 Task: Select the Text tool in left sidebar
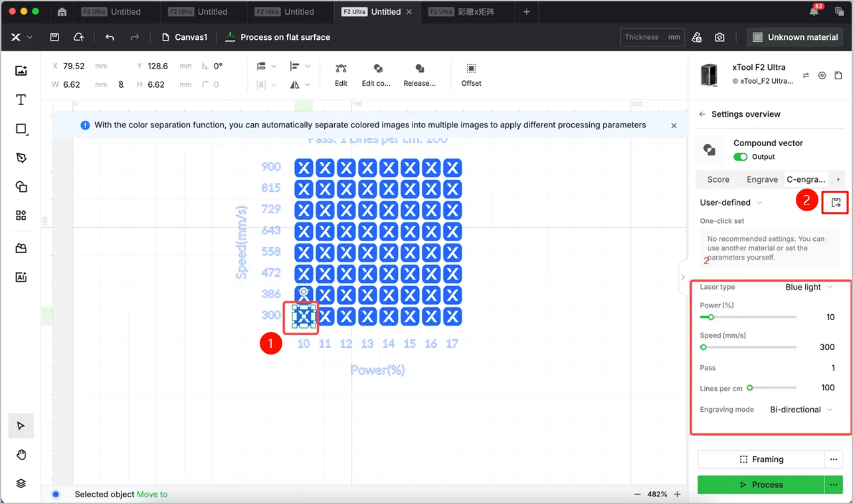point(21,100)
